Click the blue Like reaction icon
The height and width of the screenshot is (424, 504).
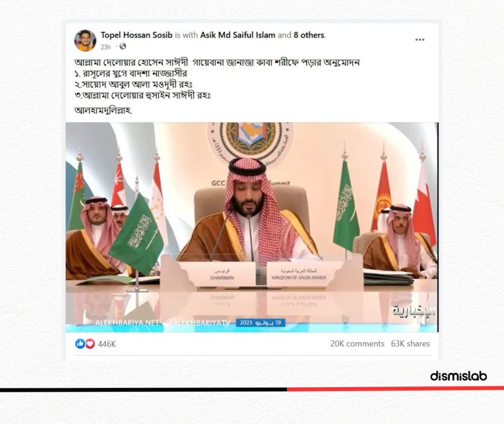click(80, 344)
